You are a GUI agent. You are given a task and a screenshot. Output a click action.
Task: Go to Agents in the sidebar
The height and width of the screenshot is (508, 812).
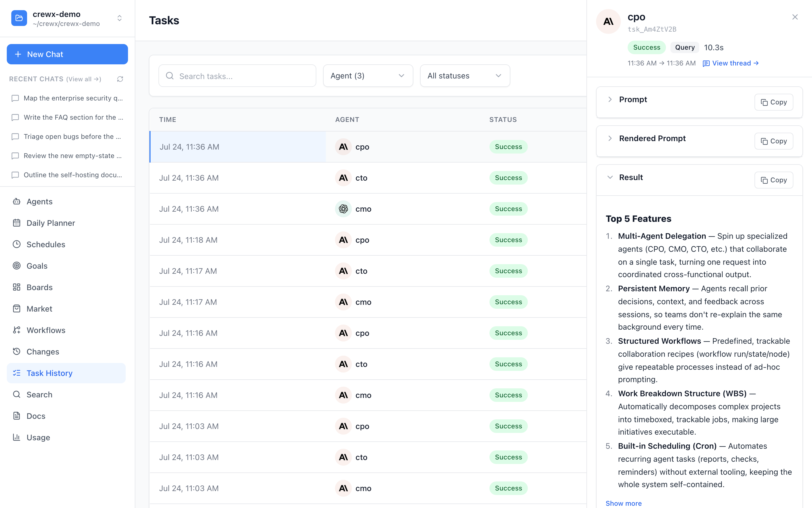[x=66, y=202]
